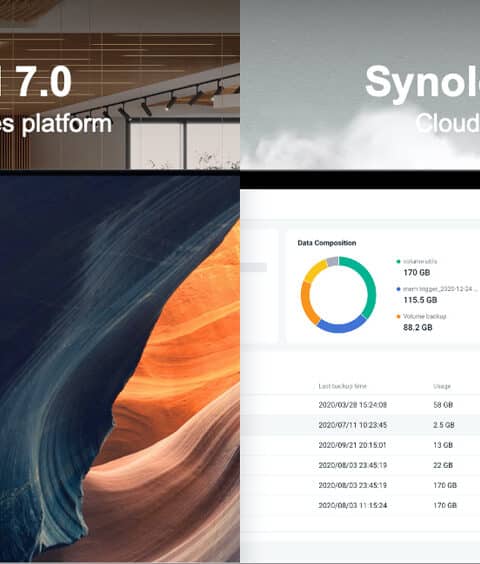Select the orange segment of the donut chart
The width and height of the screenshot is (480, 564).
click(x=308, y=304)
